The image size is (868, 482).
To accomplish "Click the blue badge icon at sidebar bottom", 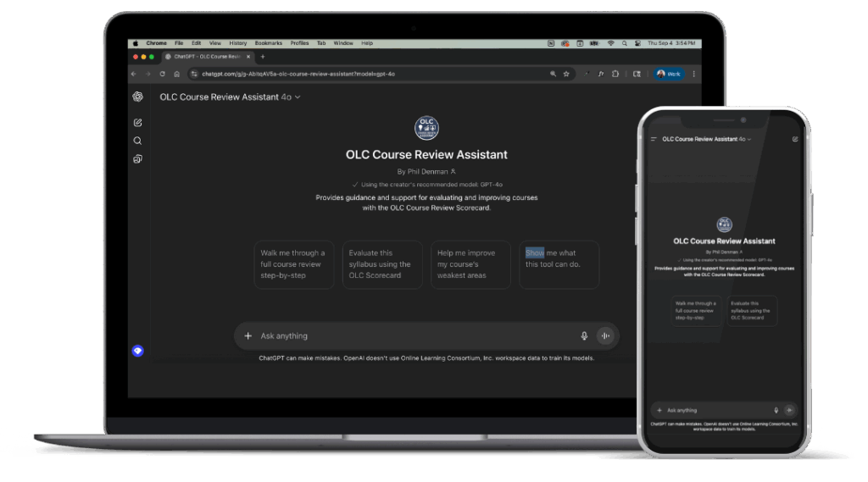I will pos(138,351).
